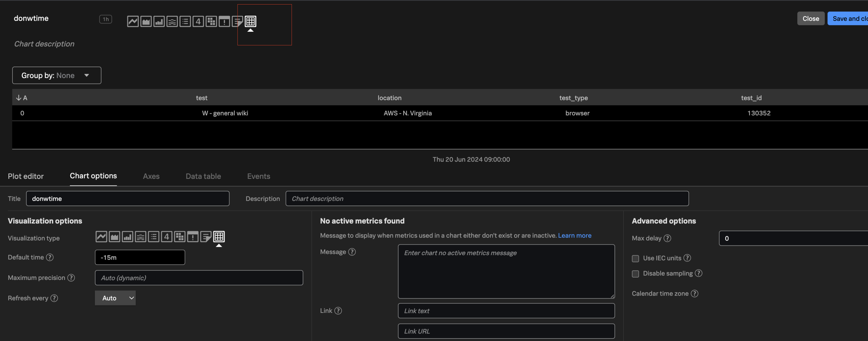The image size is (868, 341).
Task: Select the Single Value visualization type
Action: coord(166,237)
